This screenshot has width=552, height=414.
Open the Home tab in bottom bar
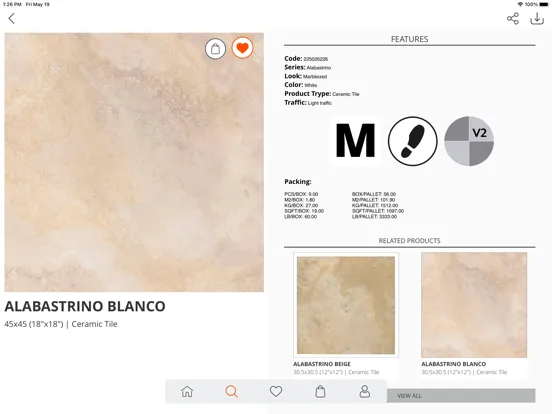(x=187, y=391)
